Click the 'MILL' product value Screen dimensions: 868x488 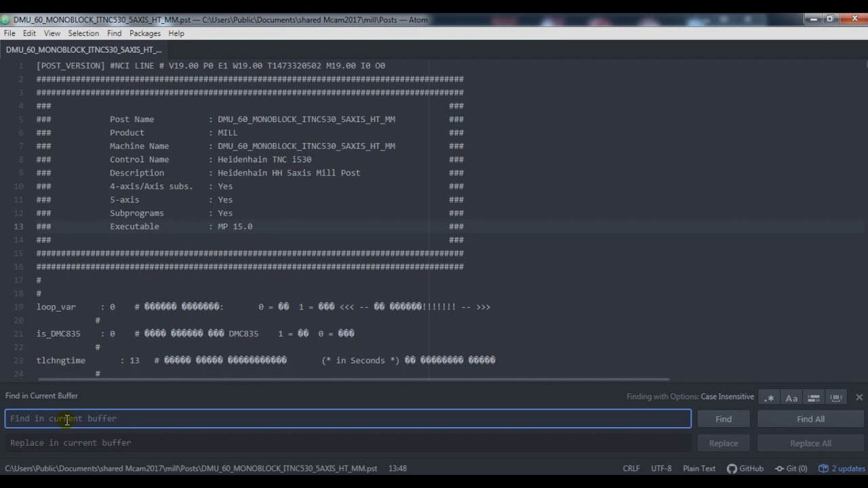[x=228, y=133]
